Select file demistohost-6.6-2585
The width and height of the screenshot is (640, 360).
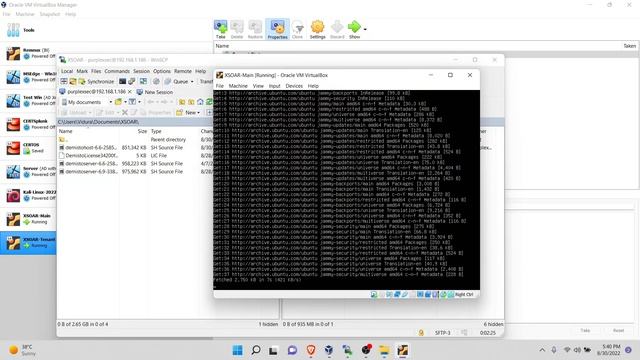coord(135,147)
